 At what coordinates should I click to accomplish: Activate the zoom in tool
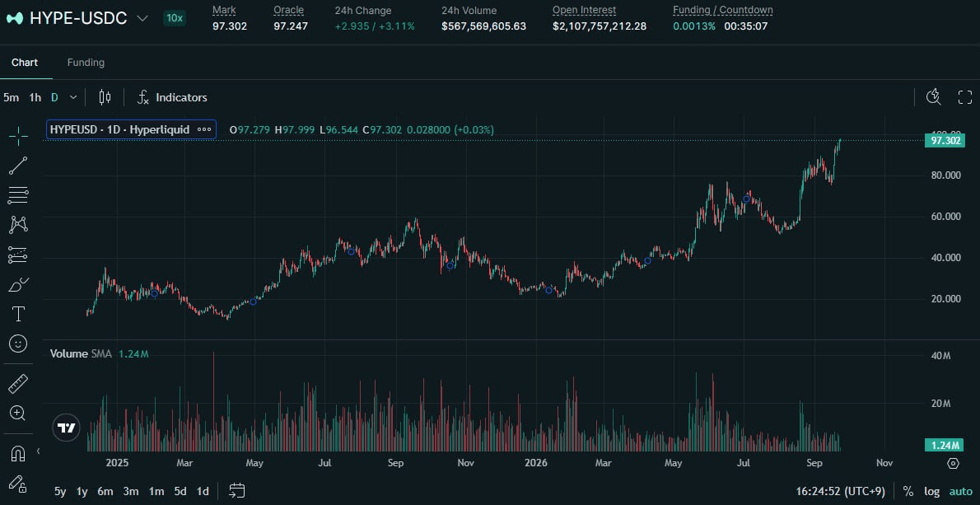[18, 413]
